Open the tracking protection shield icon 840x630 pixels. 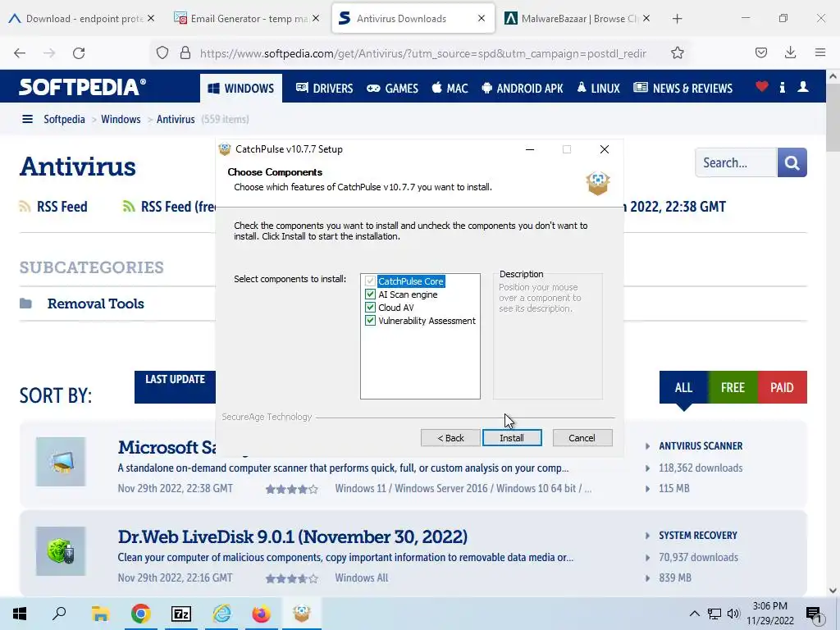tap(162, 52)
